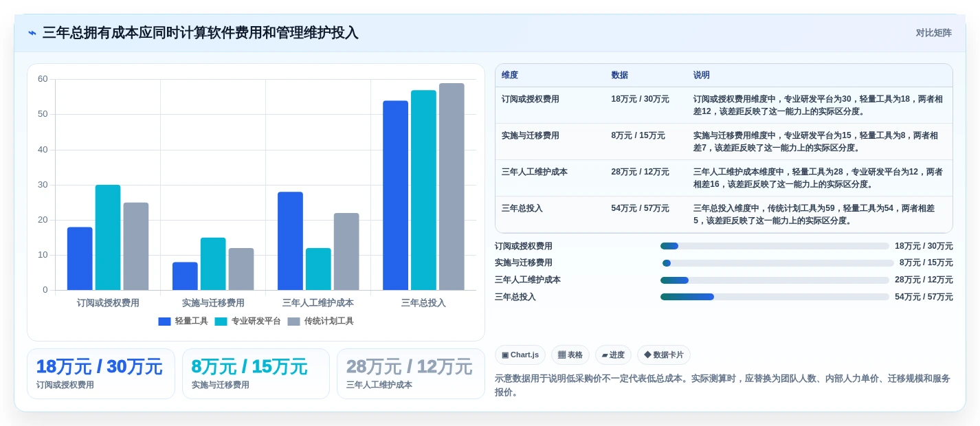
Task: Click the 说明 column header
Action: (701, 75)
